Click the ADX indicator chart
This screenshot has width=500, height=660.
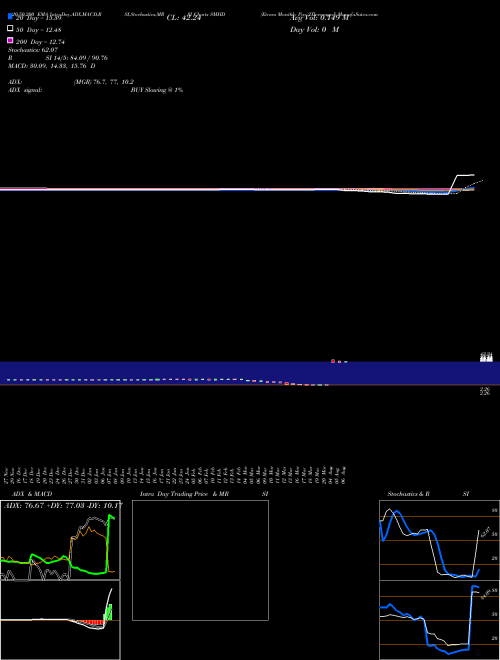[60, 540]
